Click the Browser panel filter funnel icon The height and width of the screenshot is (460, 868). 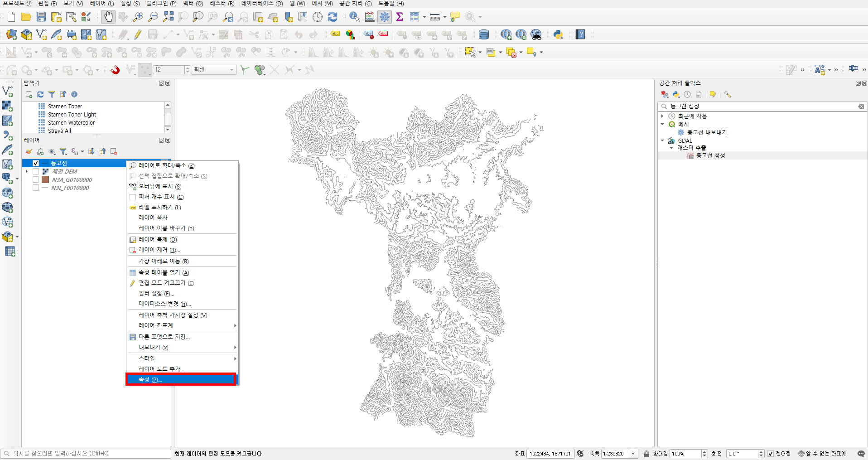click(x=52, y=94)
